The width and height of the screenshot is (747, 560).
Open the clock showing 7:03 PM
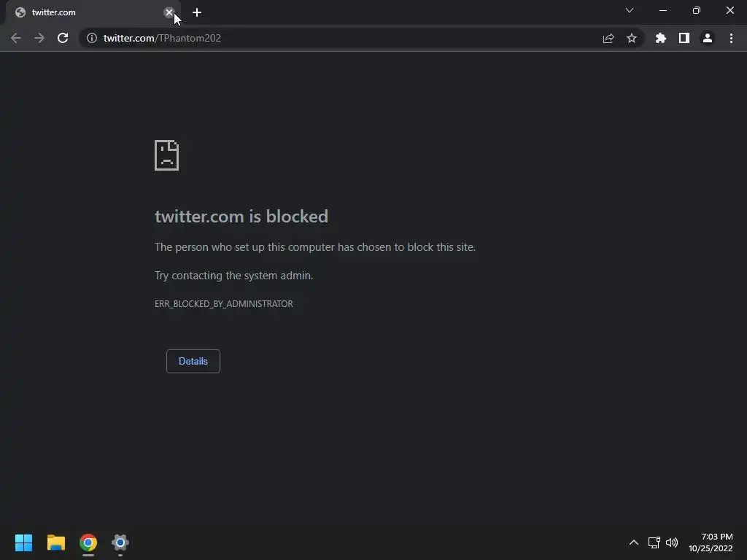[x=711, y=542]
